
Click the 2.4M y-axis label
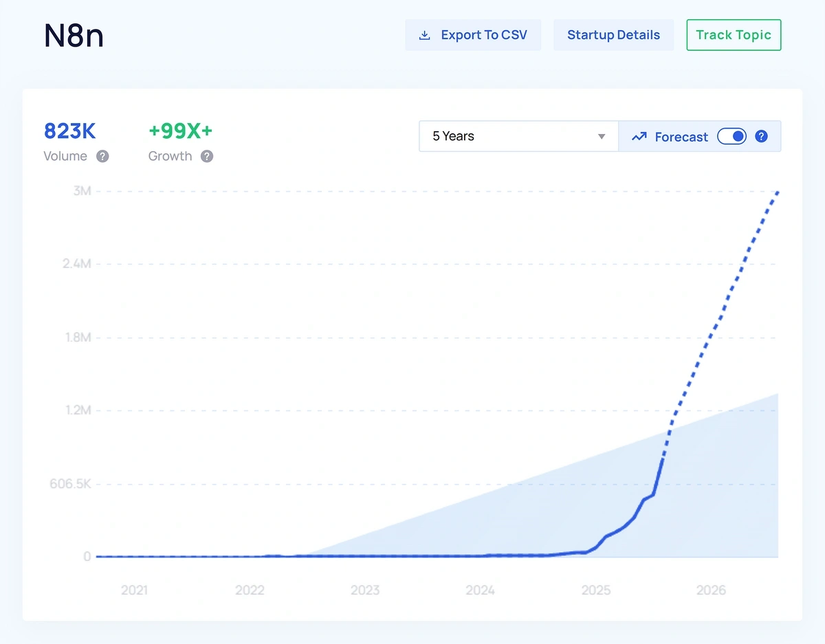(x=76, y=264)
